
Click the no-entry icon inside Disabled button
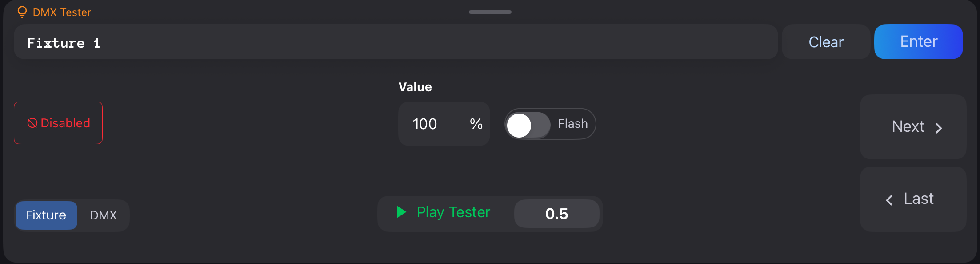tap(32, 123)
